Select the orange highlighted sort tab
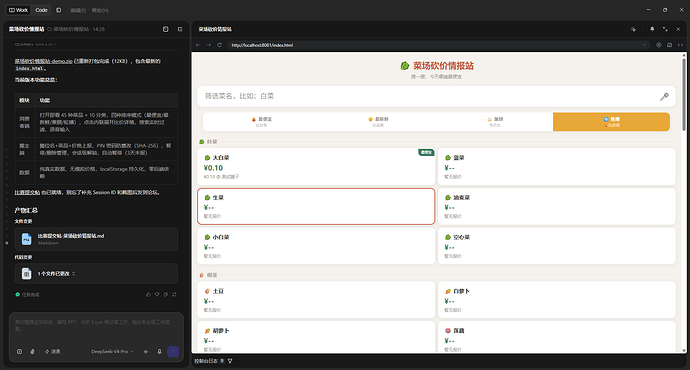The height and width of the screenshot is (370, 690). [x=611, y=122]
